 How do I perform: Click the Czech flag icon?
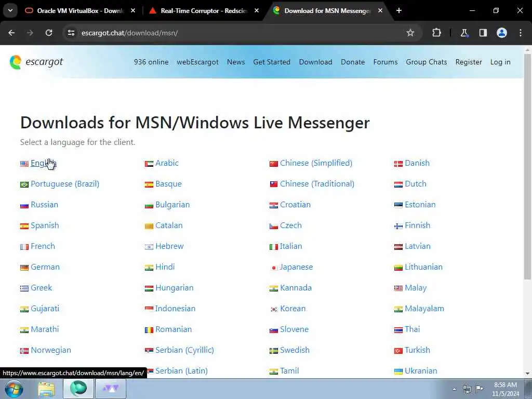(274, 227)
